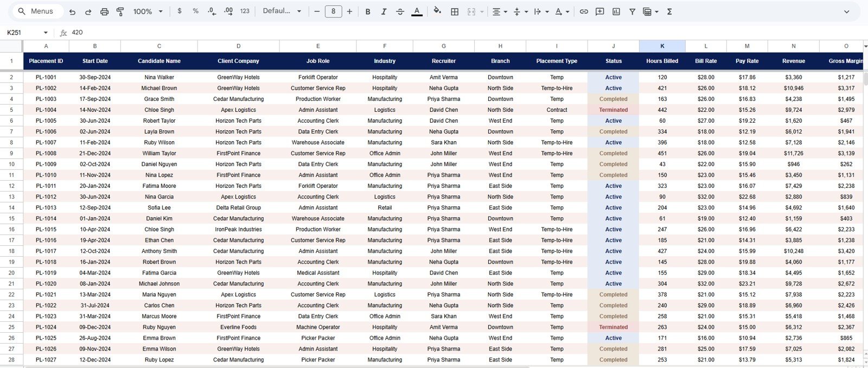The image size is (868, 368).
Task: Collapse the toolbar with chevron
Action: [846, 11]
